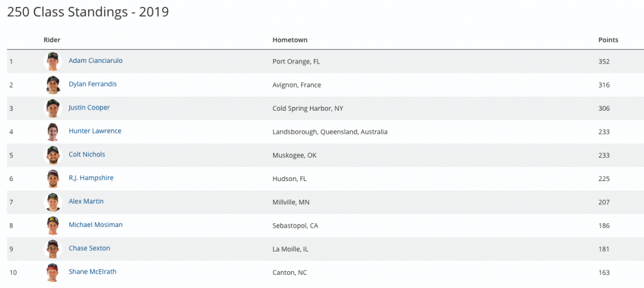Click the Points column header
The image size is (644, 288).
(x=608, y=40)
